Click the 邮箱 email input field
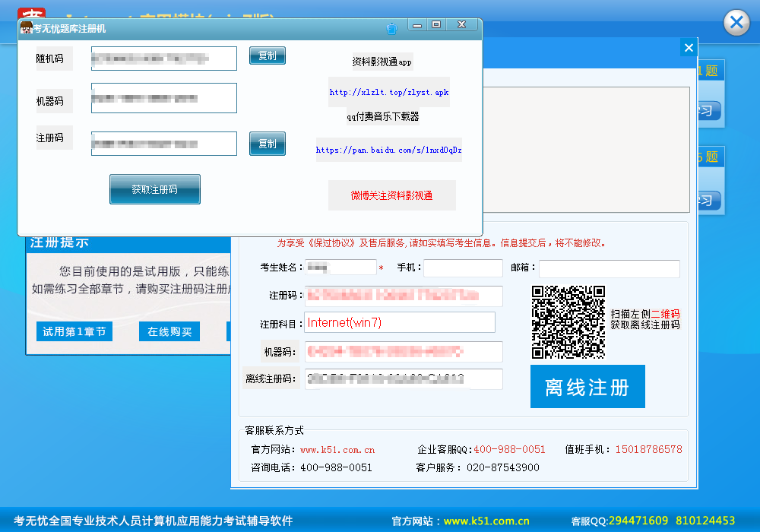The height and width of the screenshot is (532, 760). tap(608, 268)
